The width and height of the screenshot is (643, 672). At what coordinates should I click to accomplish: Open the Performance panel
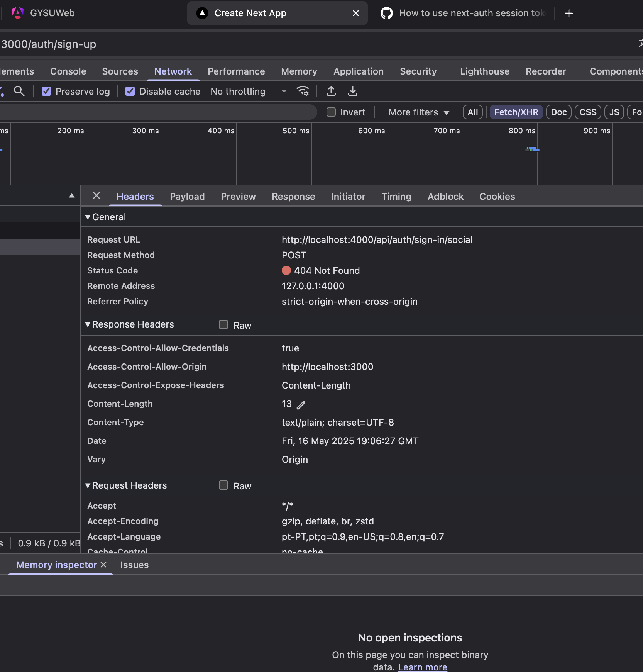click(x=236, y=71)
